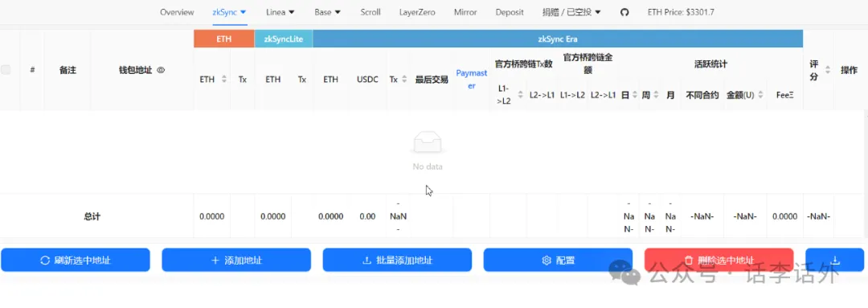Image resolution: width=868 pixels, height=308 pixels.
Task: Click the 活跃统计 group header
Action: pyautogui.click(x=710, y=64)
